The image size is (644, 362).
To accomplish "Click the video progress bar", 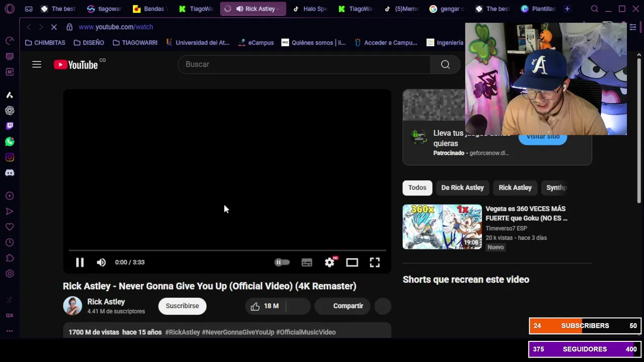I will click(227, 250).
